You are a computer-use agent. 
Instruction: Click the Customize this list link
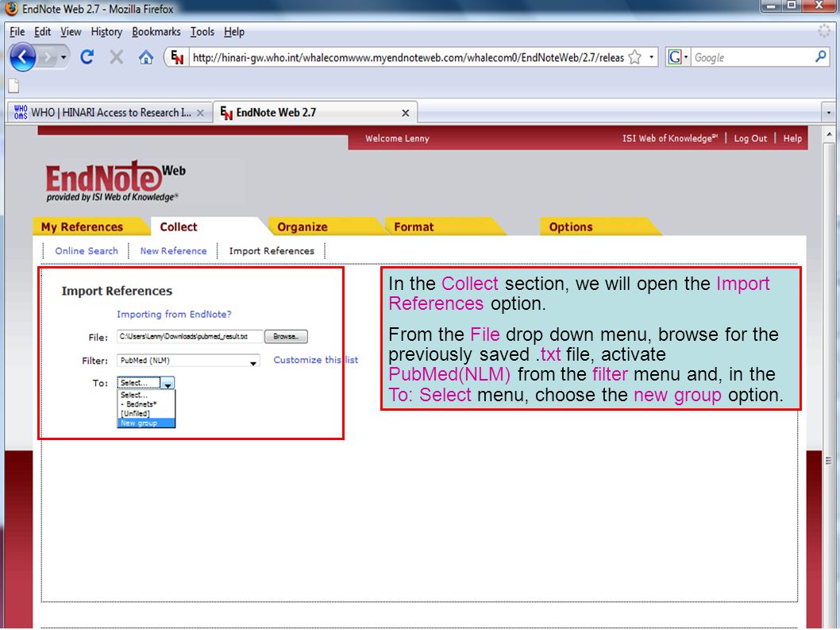[x=315, y=360]
